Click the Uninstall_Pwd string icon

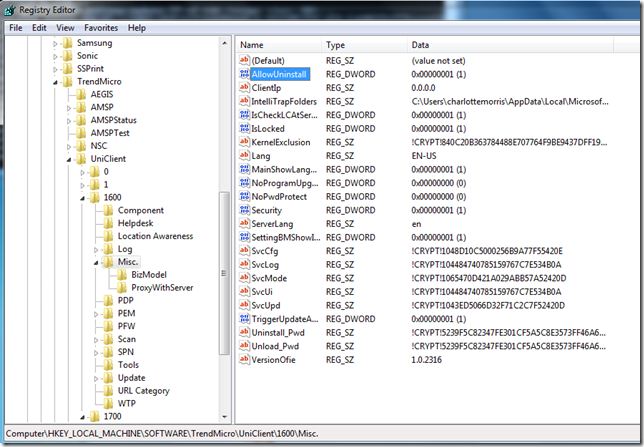click(244, 332)
